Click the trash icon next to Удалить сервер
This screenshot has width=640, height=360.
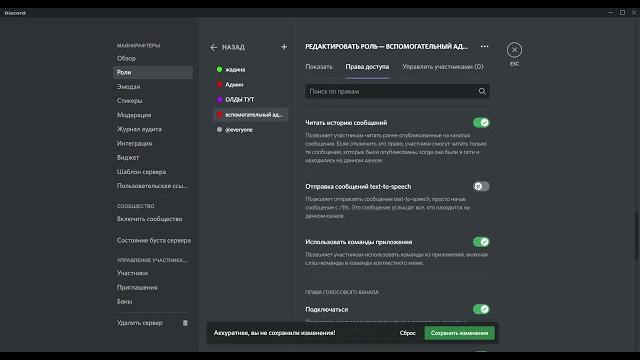click(x=185, y=323)
